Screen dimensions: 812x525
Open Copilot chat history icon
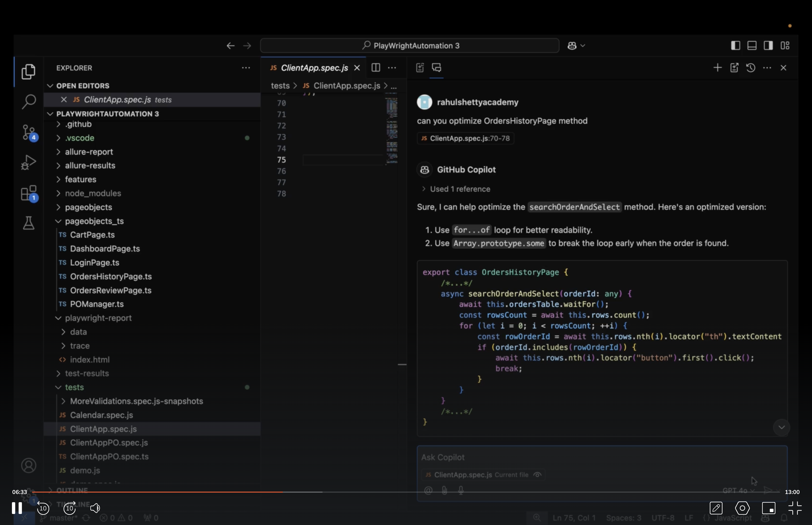751,68
